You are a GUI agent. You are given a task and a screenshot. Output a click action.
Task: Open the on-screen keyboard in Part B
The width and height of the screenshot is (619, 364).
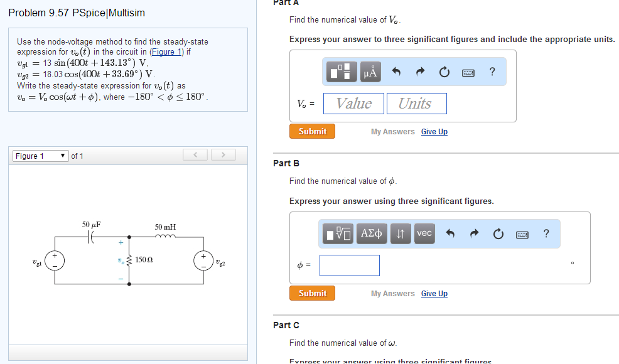[522, 233]
